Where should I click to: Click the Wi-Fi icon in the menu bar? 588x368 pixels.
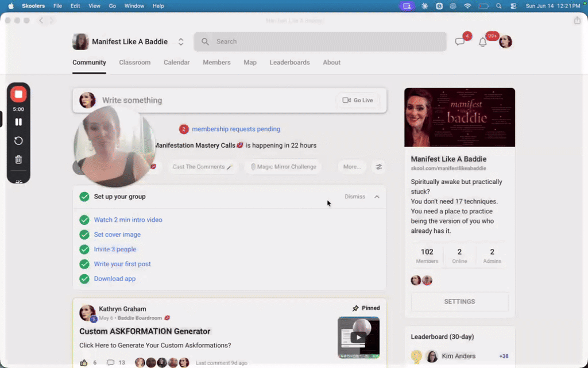click(x=467, y=6)
